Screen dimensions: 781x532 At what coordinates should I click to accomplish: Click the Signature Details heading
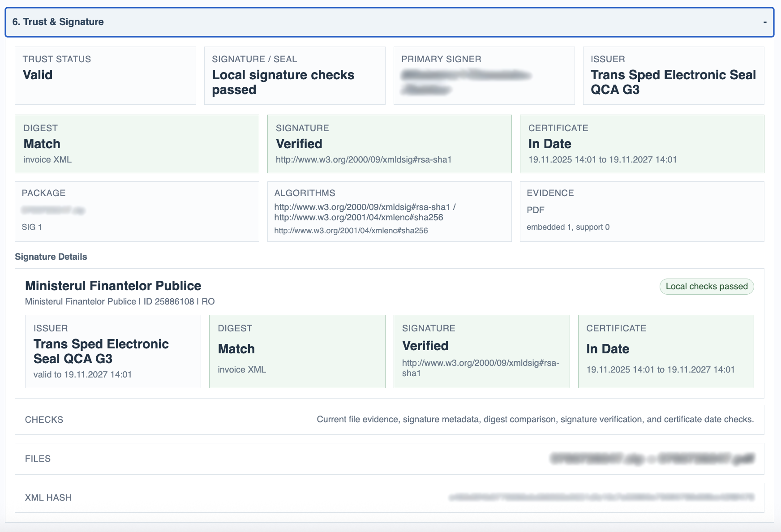51,257
